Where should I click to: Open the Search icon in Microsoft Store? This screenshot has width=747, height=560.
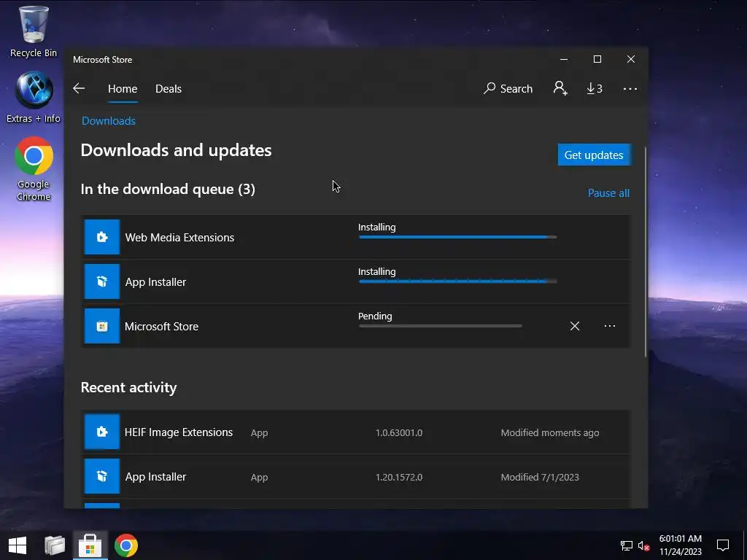[x=508, y=88]
